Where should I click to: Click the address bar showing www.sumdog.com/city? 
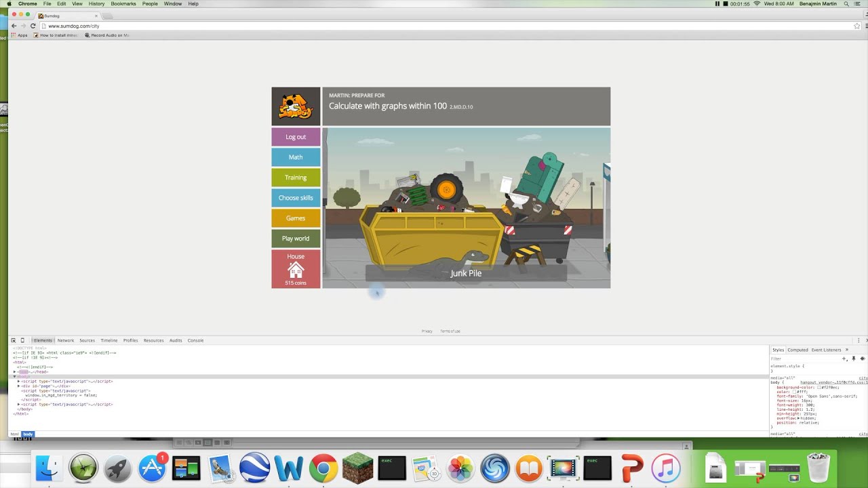pos(450,26)
